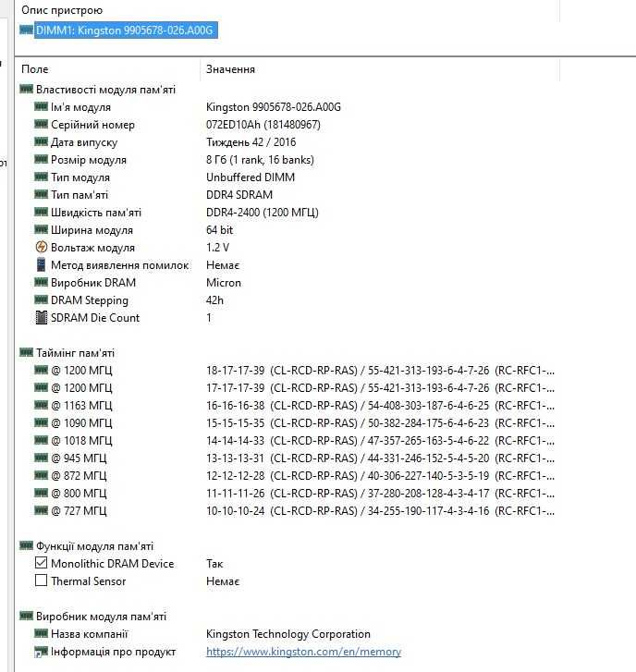Click the value 8 Гб (1 rank, 16 banks)
This screenshot has height=672, width=636.
[260, 160]
